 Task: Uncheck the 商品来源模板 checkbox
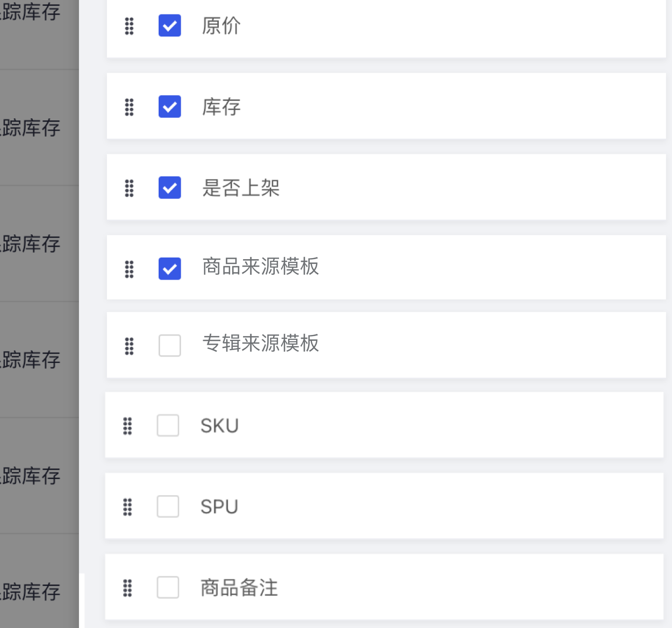pos(170,268)
